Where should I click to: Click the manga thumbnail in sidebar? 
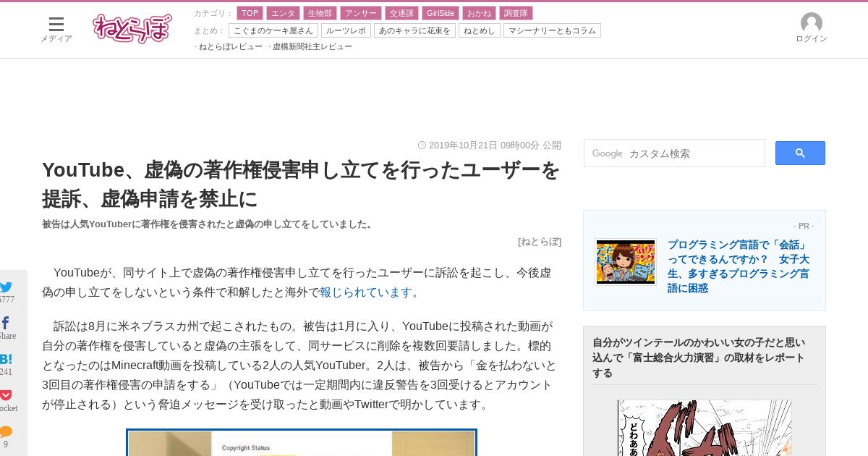coord(705,428)
